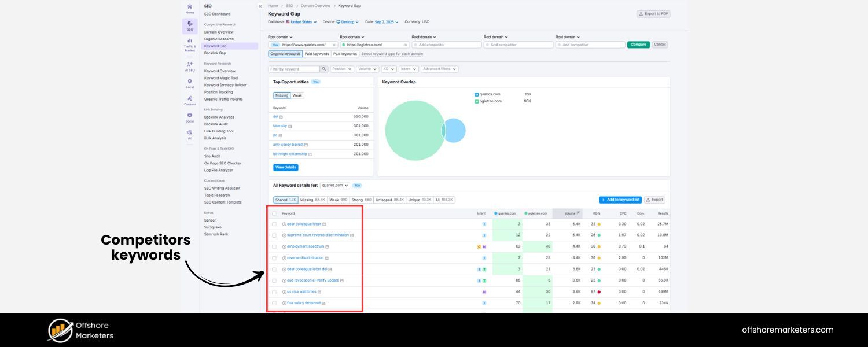Image resolution: width=868 pixels, height=347 pixels.
Task: Open the Content section
Action: 190,99
